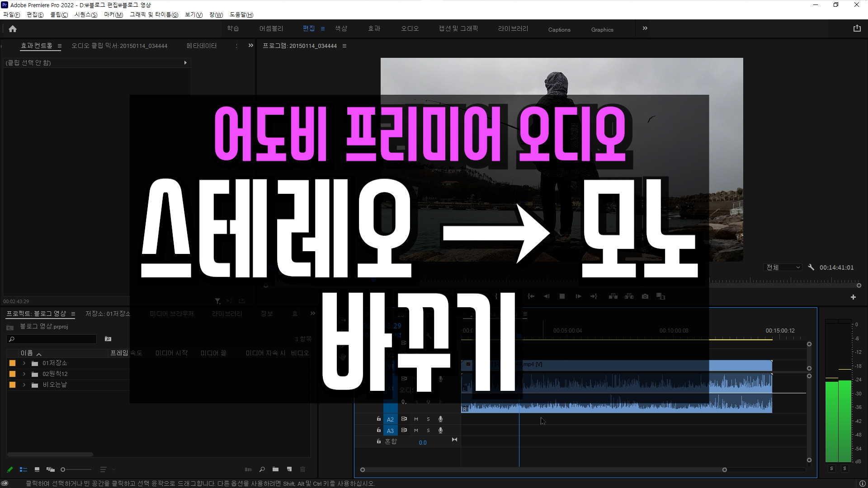
Task: Show more workspaces with the overflow chevron
Action: pos(645,28)
